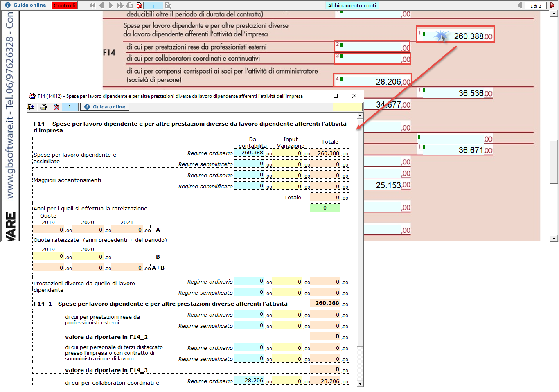The height and width of the screenshot is (392, 559).
Task: Open Guida online in the main toolbar
Action: (x=25, y=5)
